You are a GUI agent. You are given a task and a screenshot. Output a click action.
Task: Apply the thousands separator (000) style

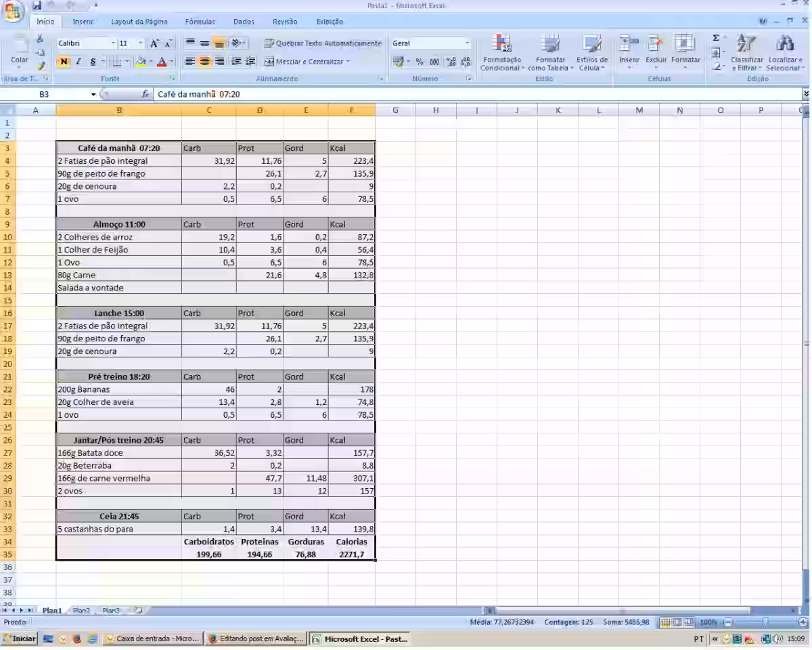(434, 62)
